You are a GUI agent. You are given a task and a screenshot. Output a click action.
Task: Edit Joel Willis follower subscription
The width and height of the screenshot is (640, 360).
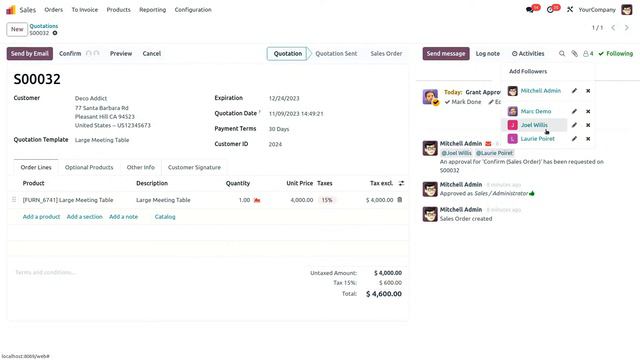574,125
